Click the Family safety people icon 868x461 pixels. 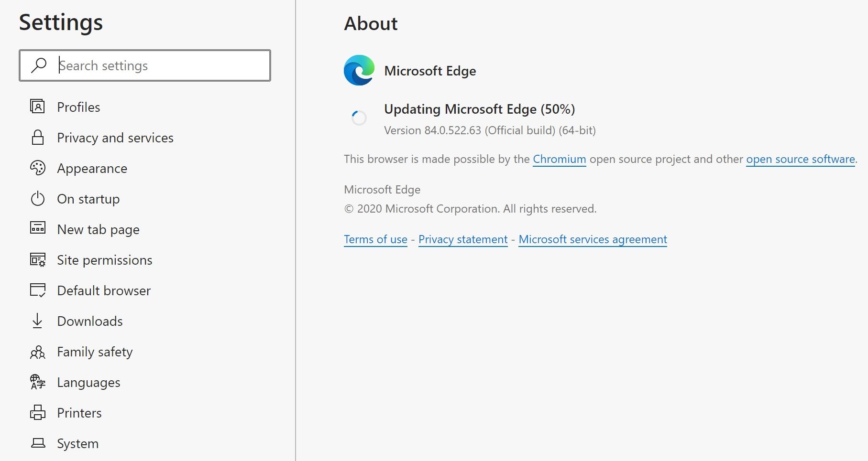coord(37,352)
